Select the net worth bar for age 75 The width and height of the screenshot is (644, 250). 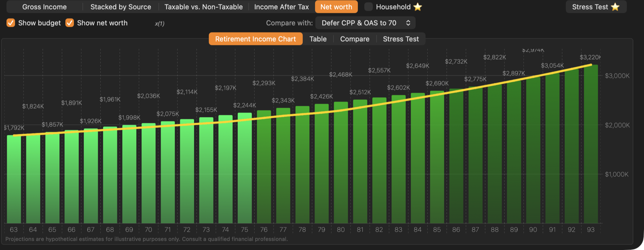[x=245, y=168]
